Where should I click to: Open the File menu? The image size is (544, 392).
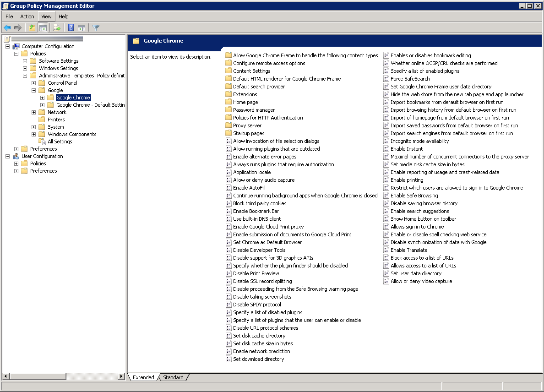point(9,16)
